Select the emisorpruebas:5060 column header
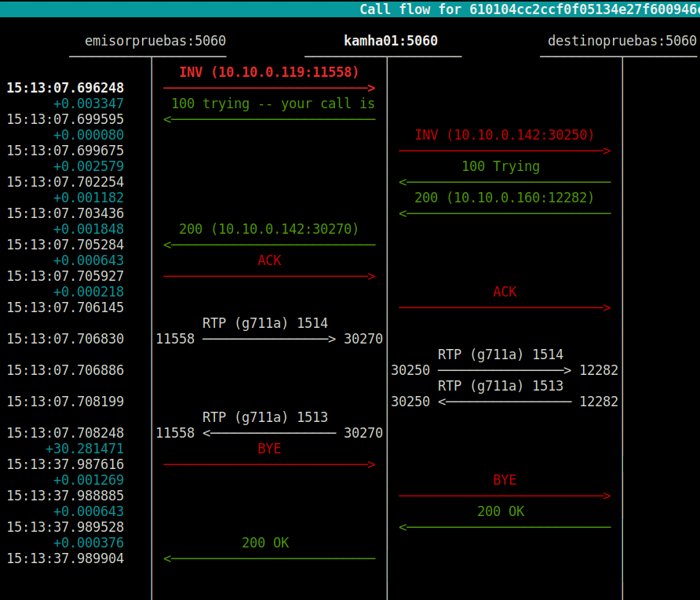The image size is (700, 600). pos(155,41)
